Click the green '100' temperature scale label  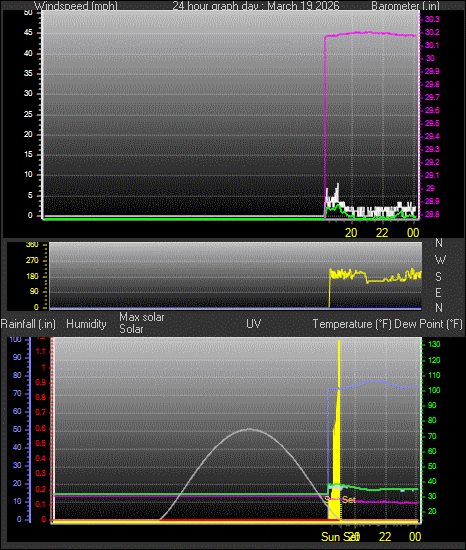point(434,390)
